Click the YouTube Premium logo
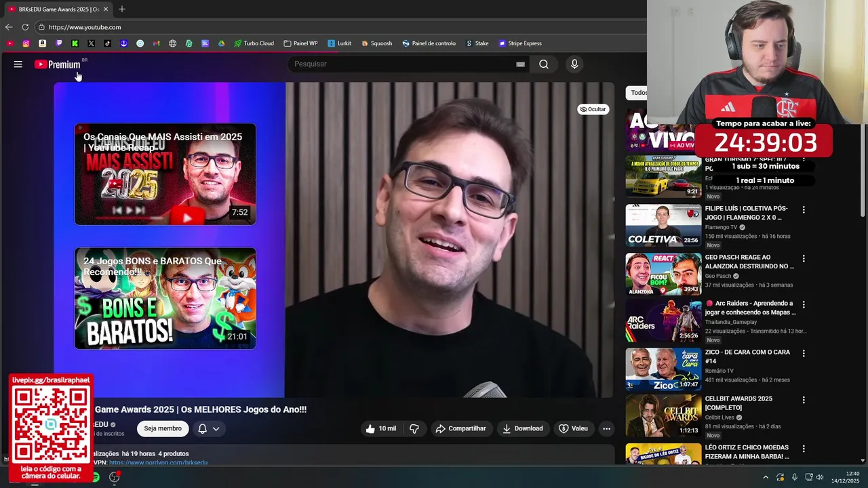 (58, 64)
